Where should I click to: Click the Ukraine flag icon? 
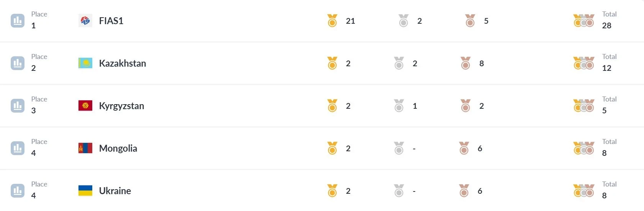85,191
